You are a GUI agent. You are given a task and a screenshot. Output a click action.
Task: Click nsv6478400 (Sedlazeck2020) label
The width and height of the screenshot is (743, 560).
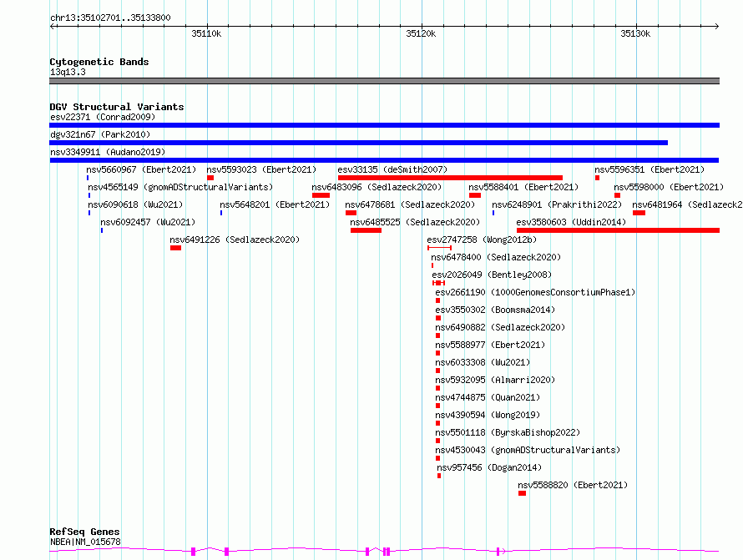496,257
